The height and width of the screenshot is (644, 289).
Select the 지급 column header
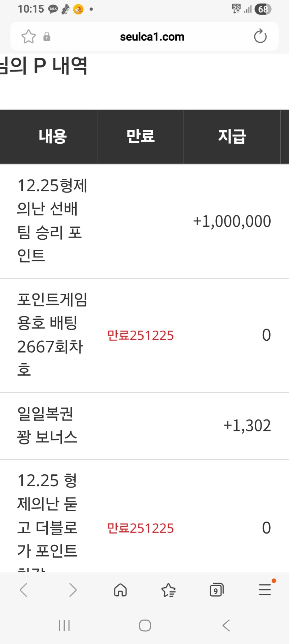click(232, 137)
